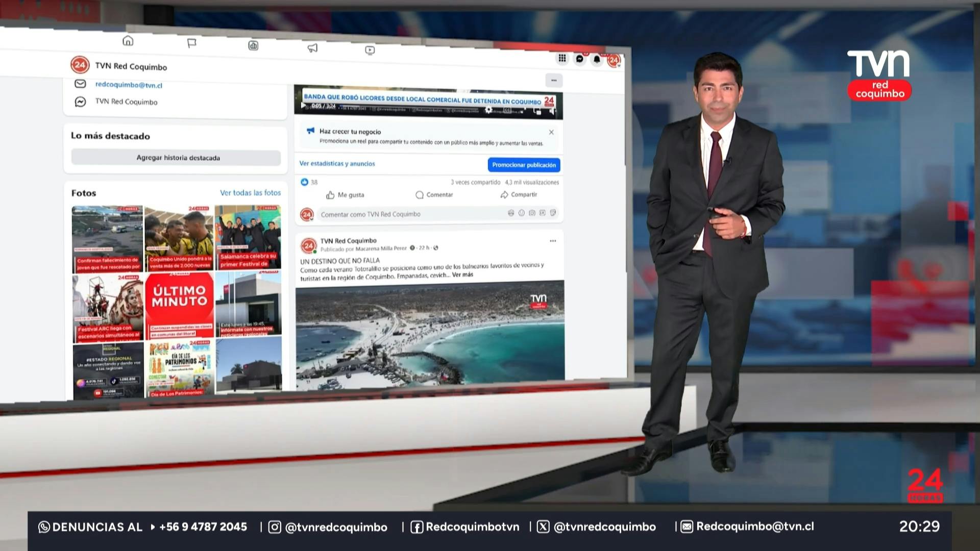
Task: Open the Insights chart icon
Action: [253, 46]
